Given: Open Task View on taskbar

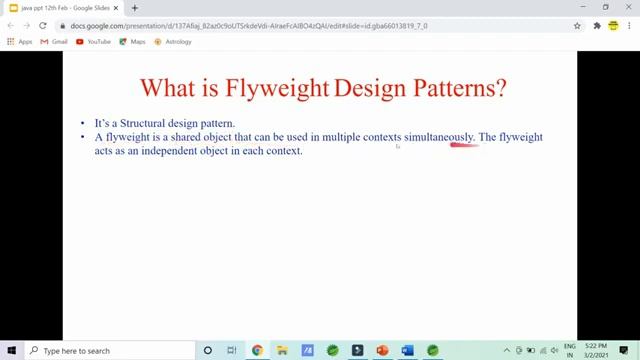Looking at the screenshot, I should (232, 350).
